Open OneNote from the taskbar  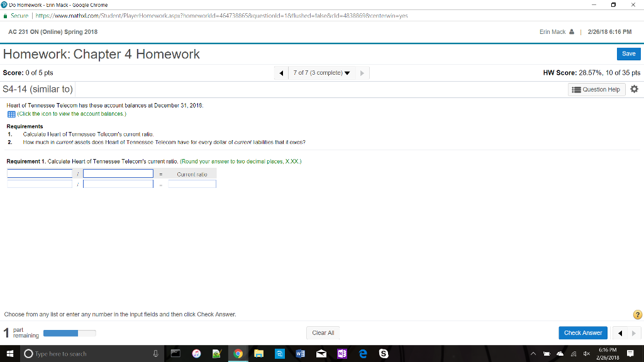[x=342, y=353]
